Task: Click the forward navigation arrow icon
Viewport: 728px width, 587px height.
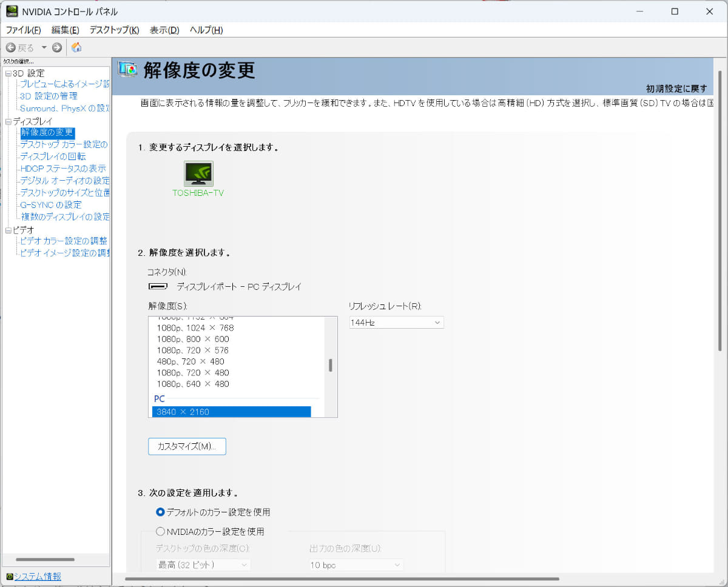Action: point(56,47)
